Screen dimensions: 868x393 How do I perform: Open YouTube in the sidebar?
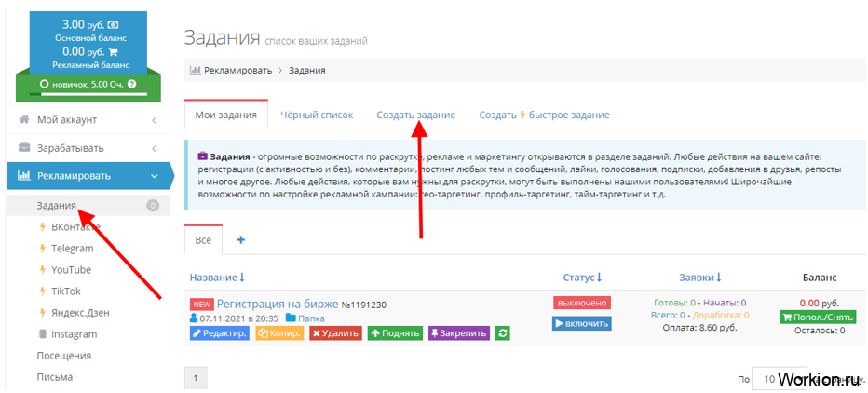click(x=72, y=270)
